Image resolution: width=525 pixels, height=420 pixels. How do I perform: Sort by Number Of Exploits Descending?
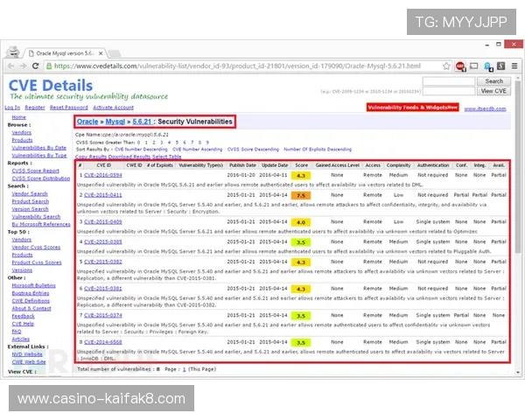point(318,150)
